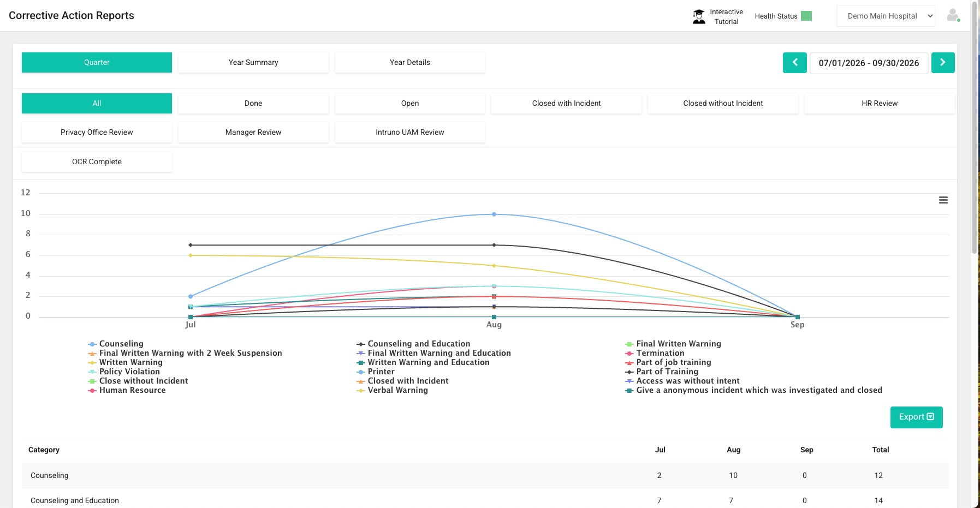Toggle the Final Written Warning legend entry

pos(673,344)
